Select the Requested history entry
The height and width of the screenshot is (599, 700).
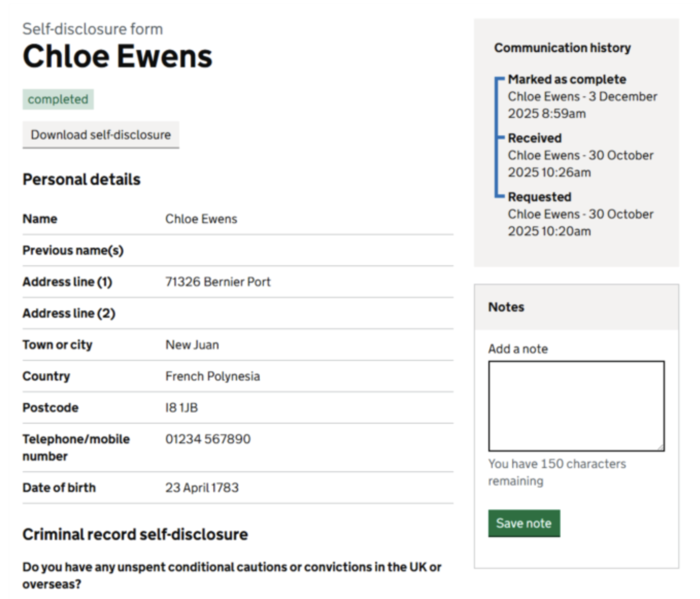[539, 197]
